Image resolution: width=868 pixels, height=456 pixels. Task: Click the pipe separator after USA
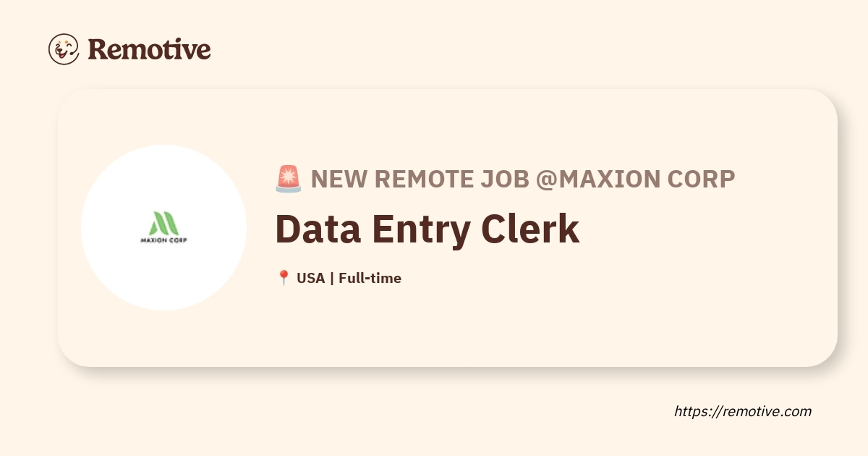pos(331,278)
